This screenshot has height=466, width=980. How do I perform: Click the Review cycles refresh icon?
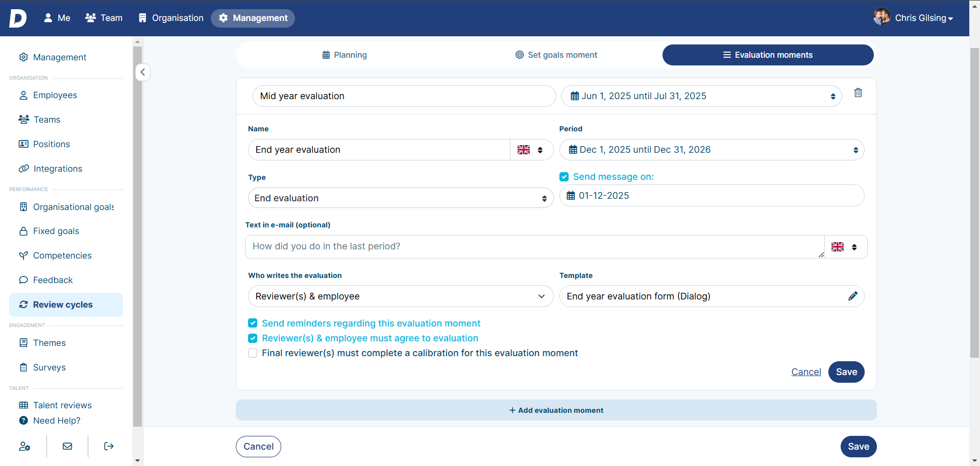23,305
